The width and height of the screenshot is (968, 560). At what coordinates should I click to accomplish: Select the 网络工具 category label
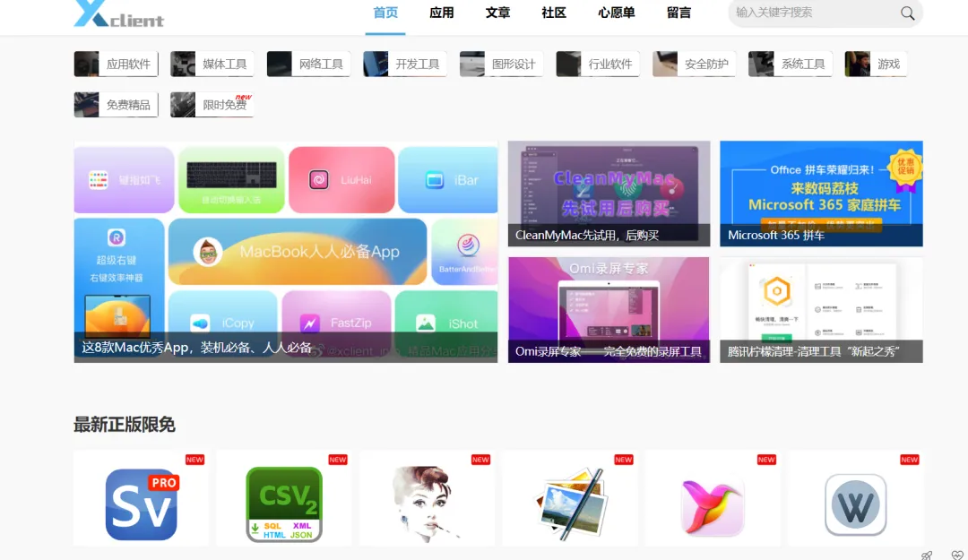click(x=321, y=65)
